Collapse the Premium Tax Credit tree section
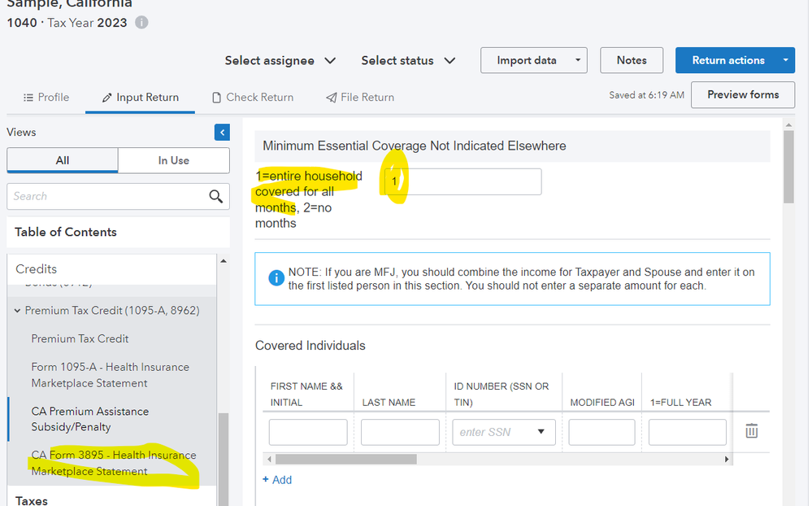Screen dimensions: 812x506 pos(18,311)
